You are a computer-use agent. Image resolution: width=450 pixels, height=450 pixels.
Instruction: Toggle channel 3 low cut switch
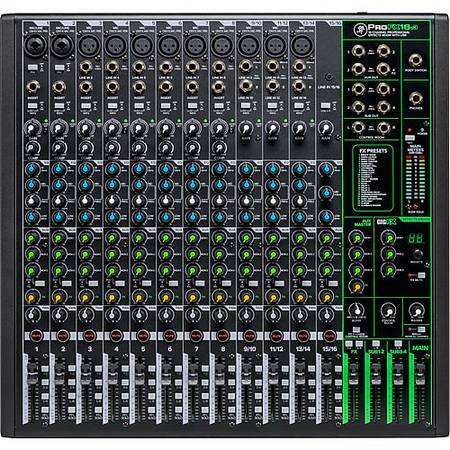point(85,106)
